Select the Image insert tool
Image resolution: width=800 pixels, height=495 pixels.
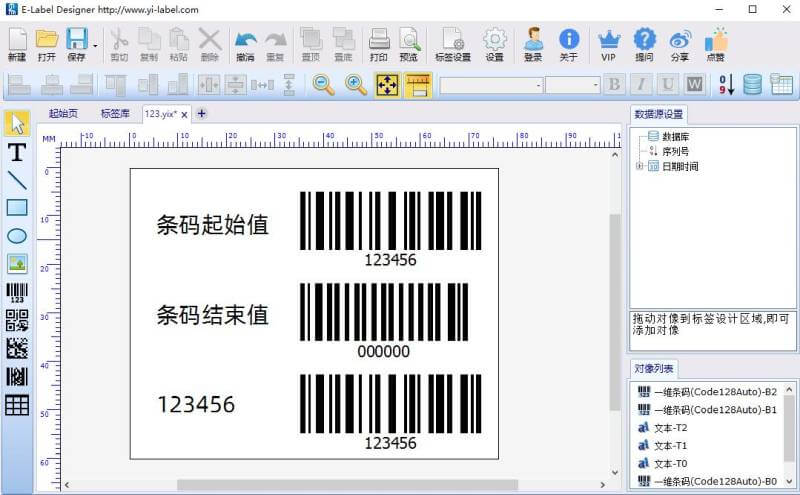click(17, 264)
